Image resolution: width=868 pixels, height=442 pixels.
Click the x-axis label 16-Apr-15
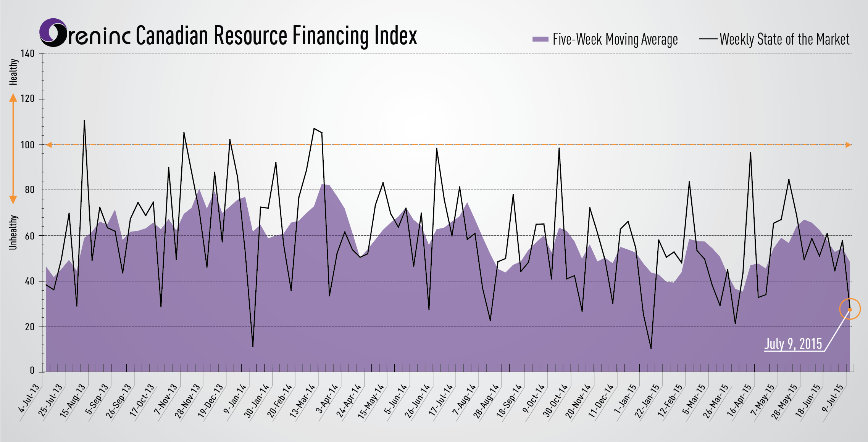point(739,400)
